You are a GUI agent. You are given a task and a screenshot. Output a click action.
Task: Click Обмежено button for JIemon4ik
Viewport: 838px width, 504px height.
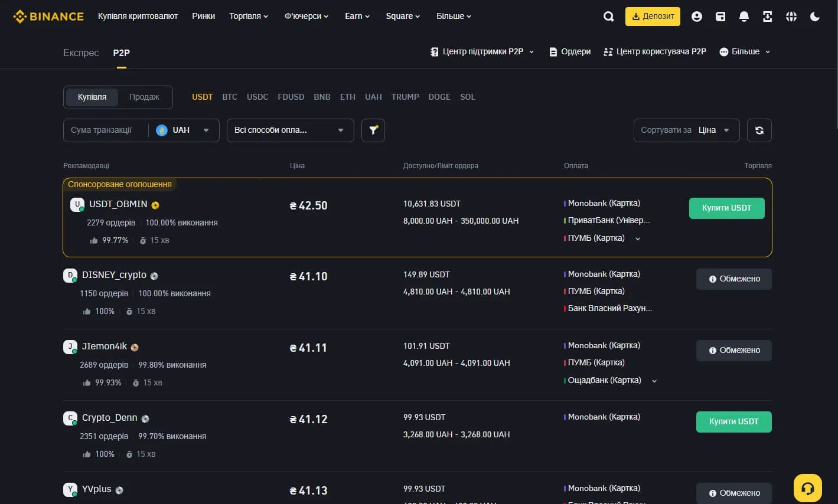pos(733,351)
